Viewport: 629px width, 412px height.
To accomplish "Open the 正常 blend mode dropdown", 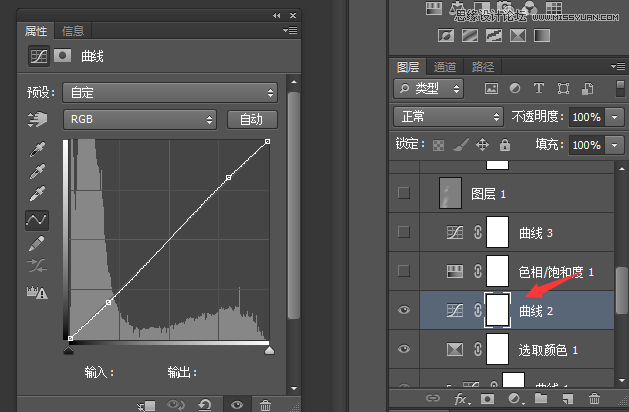I will [448, 117].
